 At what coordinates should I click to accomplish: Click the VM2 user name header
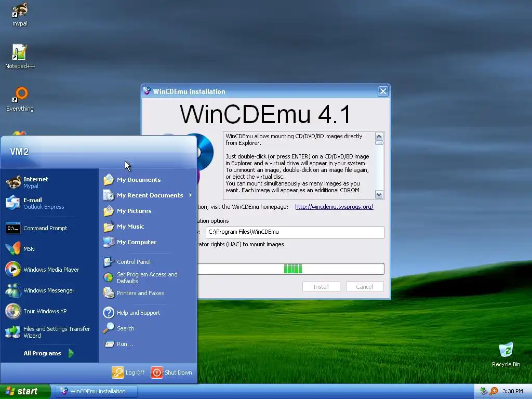point(19,151)
